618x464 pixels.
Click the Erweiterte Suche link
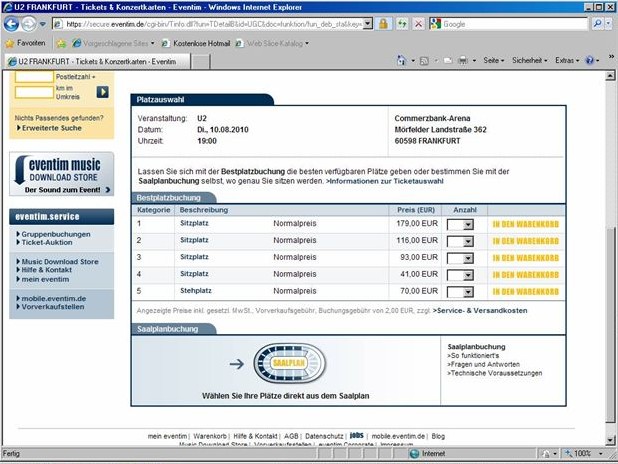(52, 129)
